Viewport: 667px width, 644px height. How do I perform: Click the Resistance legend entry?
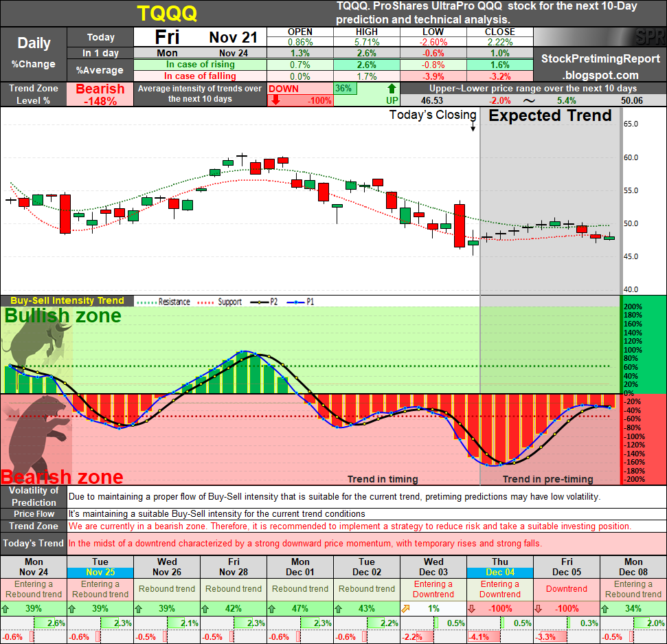click(163, 302)
